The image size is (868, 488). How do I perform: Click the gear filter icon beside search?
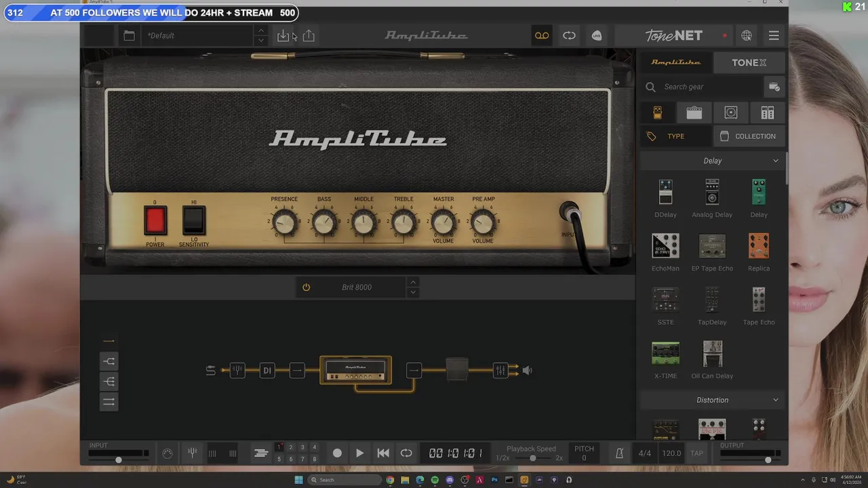click(x=774, y=87)
